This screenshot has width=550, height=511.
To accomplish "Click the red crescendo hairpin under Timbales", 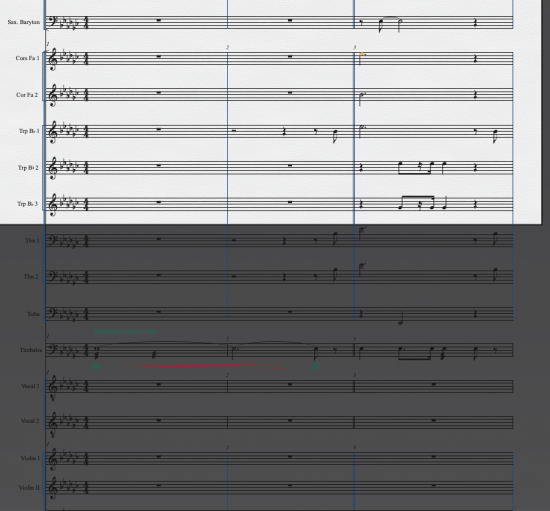I will 207,366.
